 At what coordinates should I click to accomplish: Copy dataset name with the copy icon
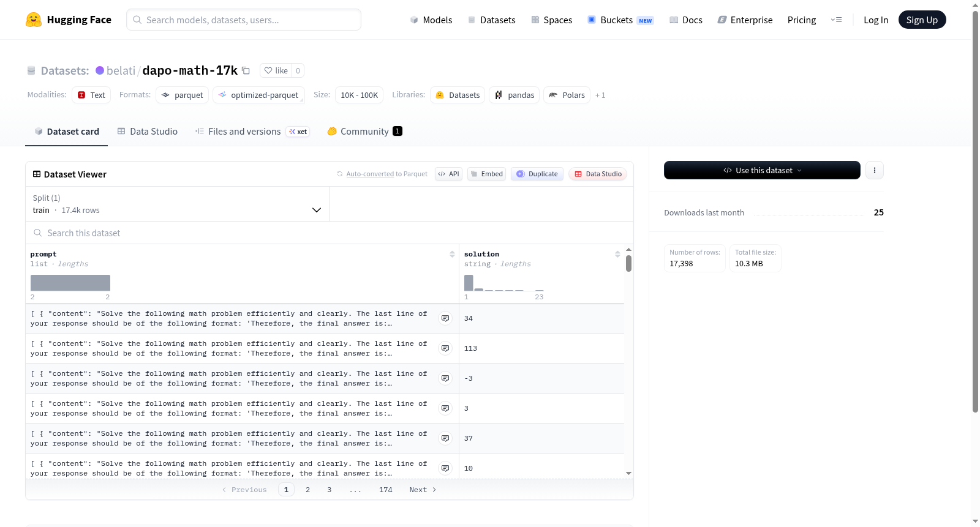click(246, 70)
